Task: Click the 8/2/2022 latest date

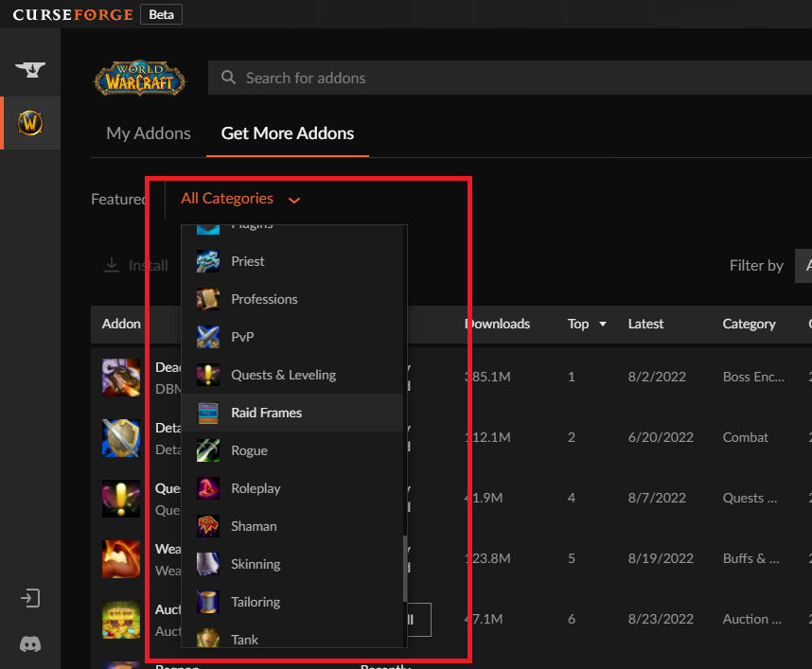Action: (657, 377)
